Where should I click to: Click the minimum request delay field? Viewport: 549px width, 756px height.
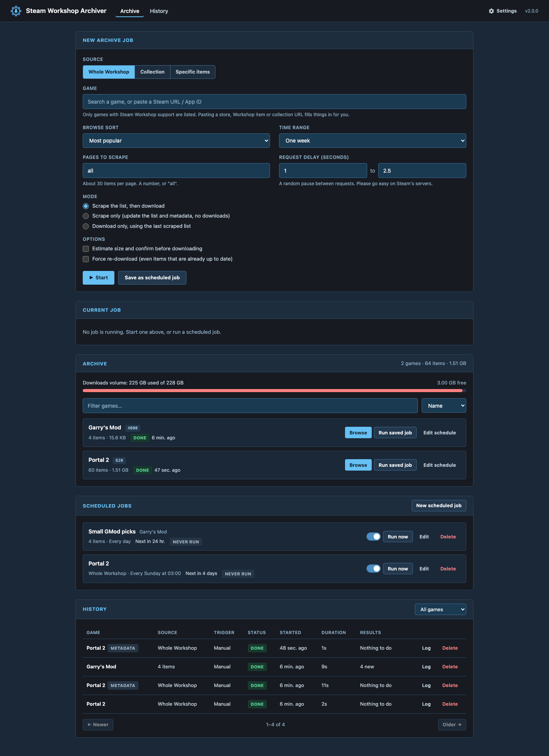pyautogui.click(x=323, y=171)
